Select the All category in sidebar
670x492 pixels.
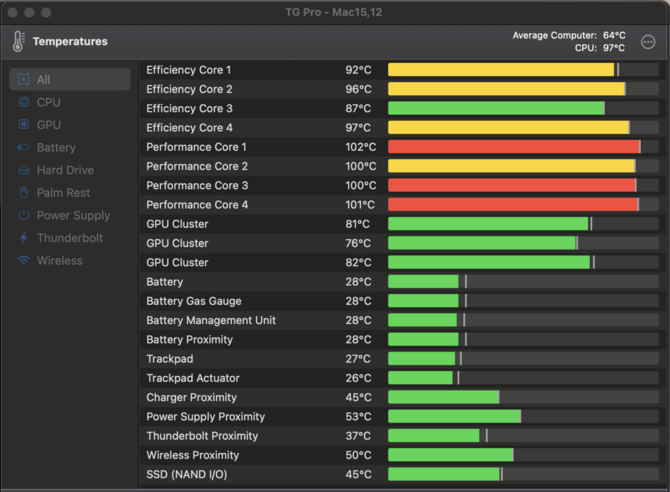point(70,80)
